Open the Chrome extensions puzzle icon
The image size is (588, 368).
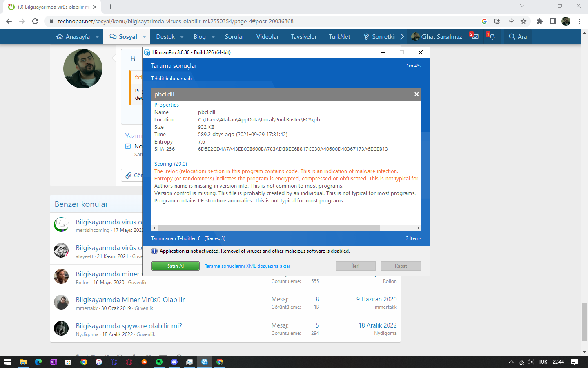coord(540,21)
